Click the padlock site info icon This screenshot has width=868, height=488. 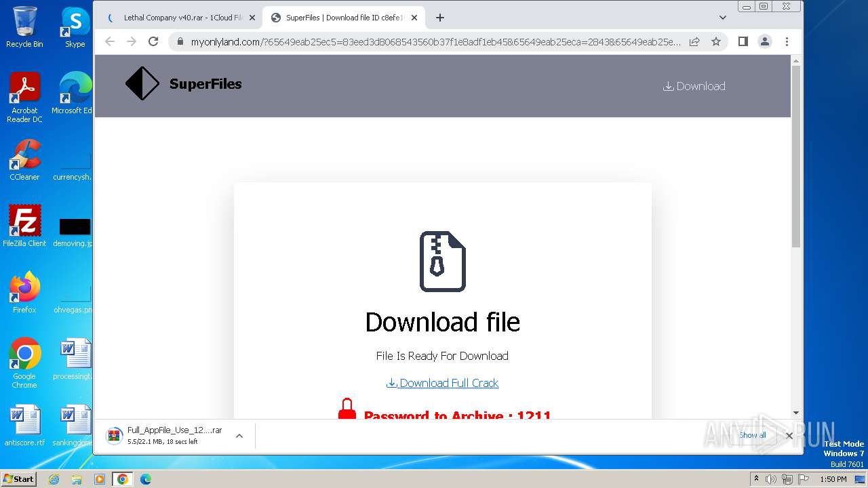point(180,42)
